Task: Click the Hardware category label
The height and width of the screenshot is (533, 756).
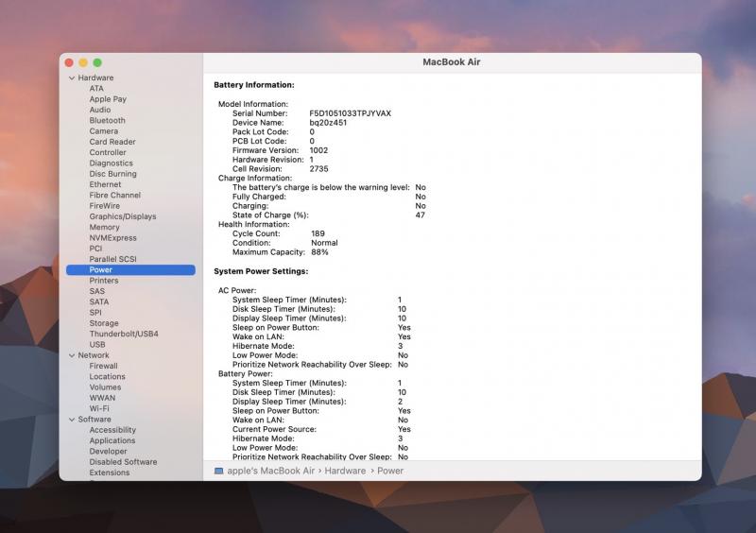Action: click(96, 78)
